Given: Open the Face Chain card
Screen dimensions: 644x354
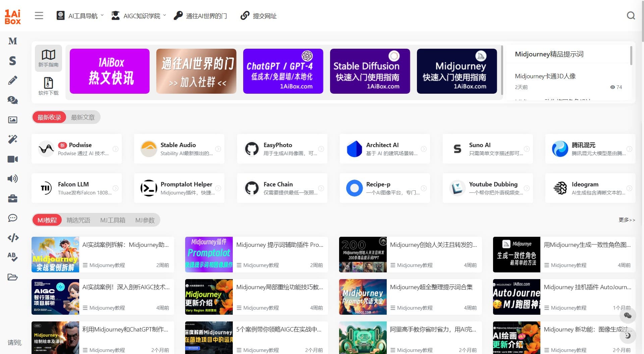Looking at the screenshot, I should [x=282, y=188].
